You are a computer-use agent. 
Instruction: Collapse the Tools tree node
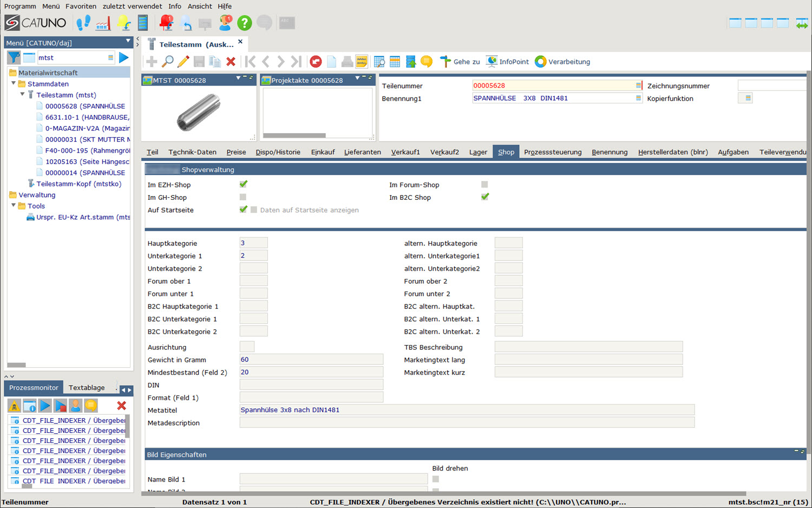[x=14, y=206]
